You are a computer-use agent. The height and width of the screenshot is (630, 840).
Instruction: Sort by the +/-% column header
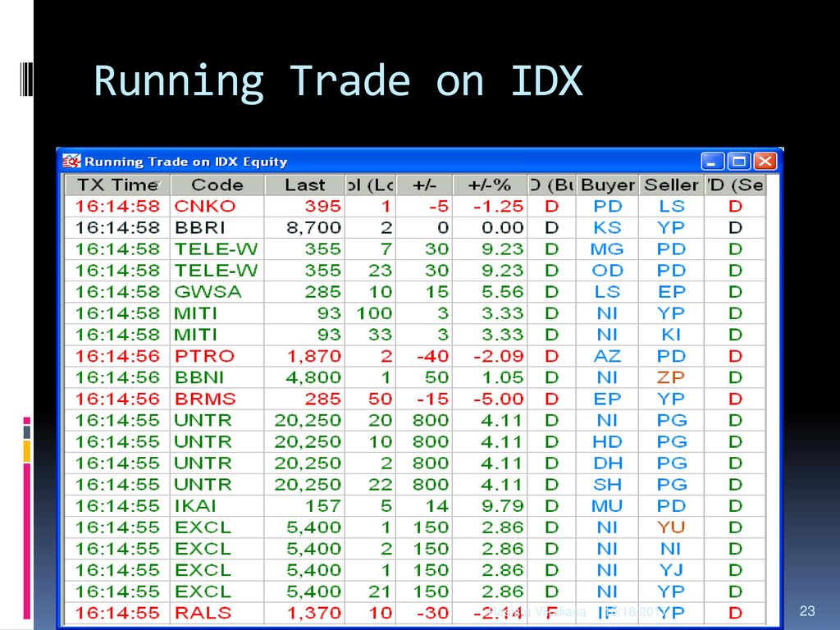pos(490,185)
